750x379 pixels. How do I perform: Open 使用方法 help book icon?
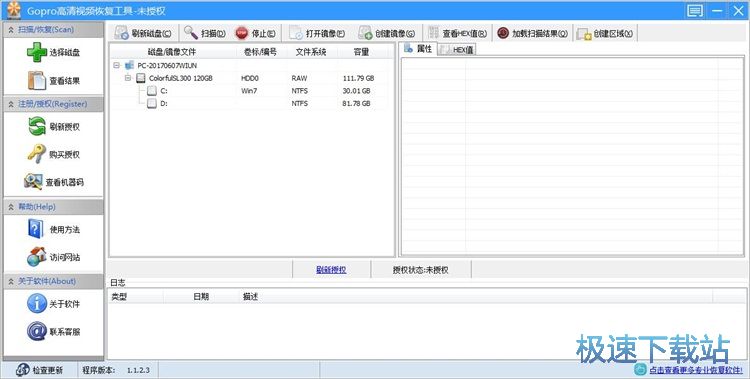(x=36, y=229)
